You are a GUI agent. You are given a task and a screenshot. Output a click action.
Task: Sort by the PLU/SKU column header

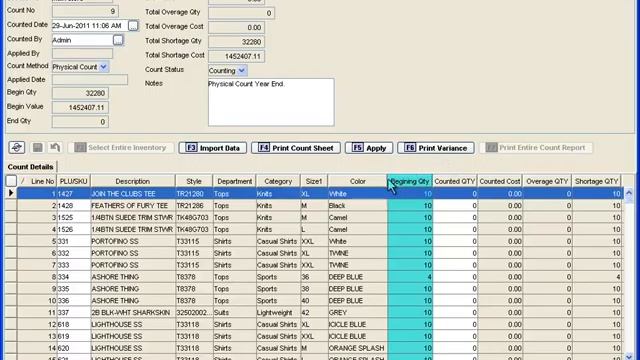click(x=73, y=181)
